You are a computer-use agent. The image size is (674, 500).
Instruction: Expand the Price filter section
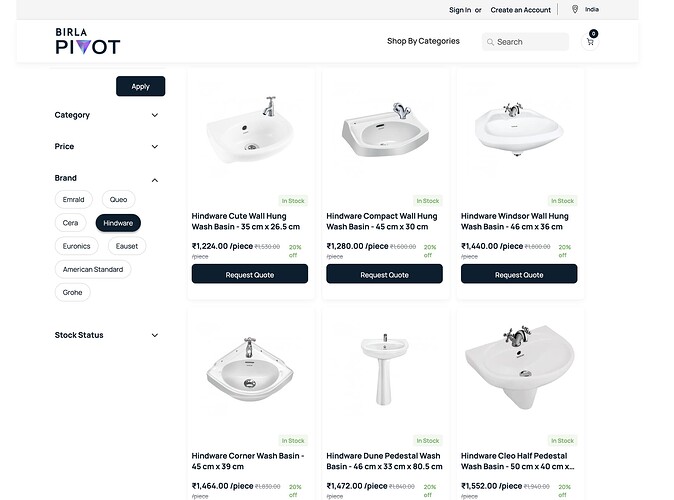[155, 147]
